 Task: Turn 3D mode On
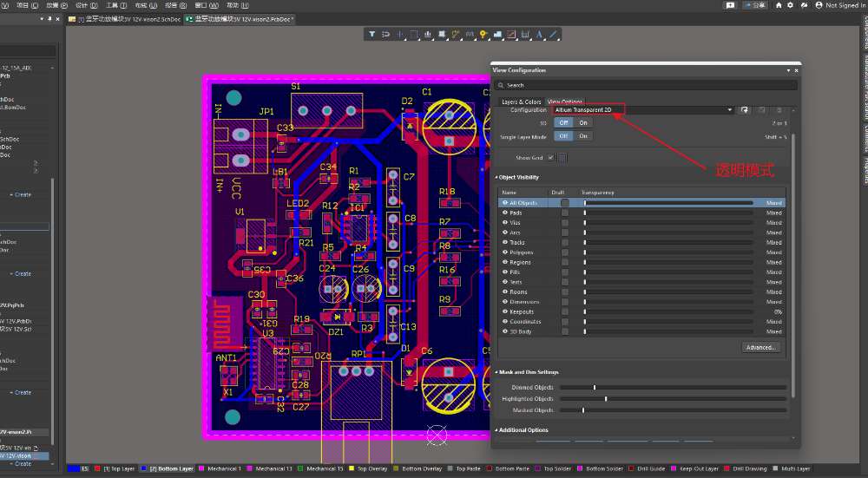[583, 123]
